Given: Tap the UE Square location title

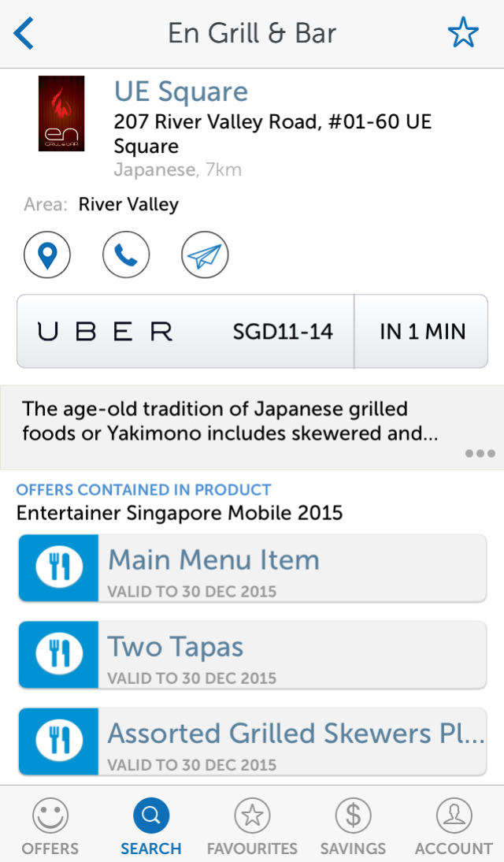Looking at the screenshot, I should (x=181, y=92).
